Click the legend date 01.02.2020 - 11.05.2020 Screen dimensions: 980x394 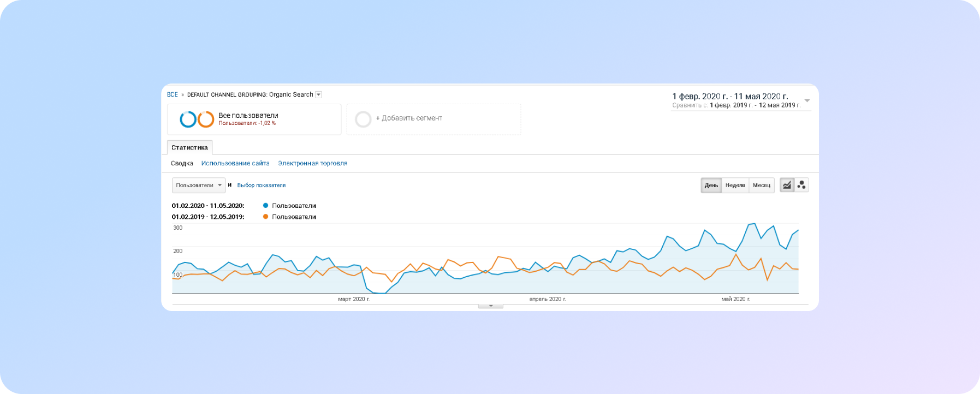tap(208, 206)
